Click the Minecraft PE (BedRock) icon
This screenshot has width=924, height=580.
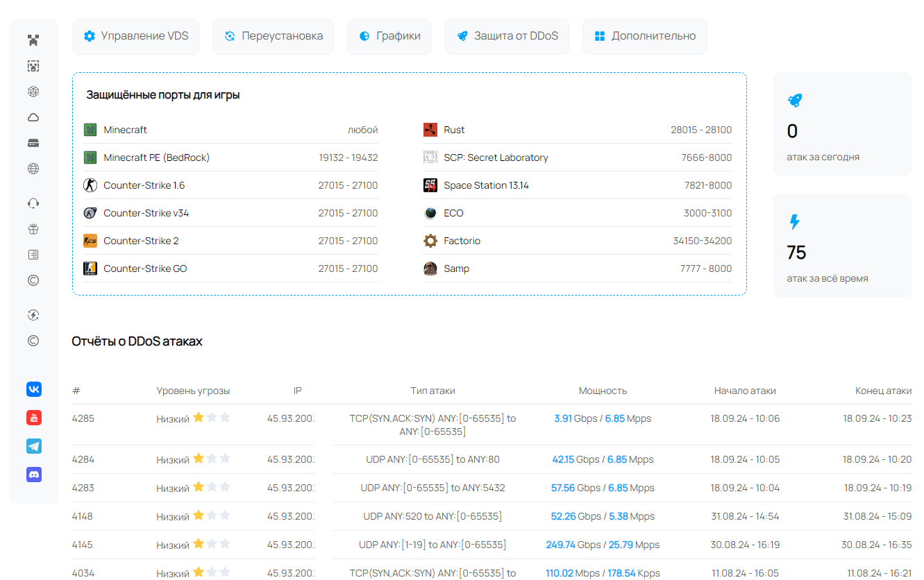coord(90,157)
